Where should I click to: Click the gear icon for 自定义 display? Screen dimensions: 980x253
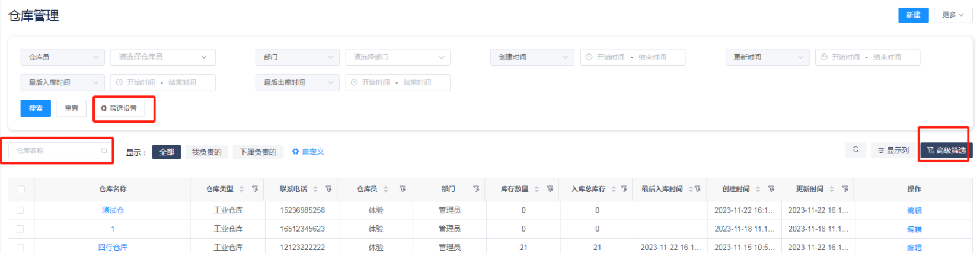click(x=295, y=152)
